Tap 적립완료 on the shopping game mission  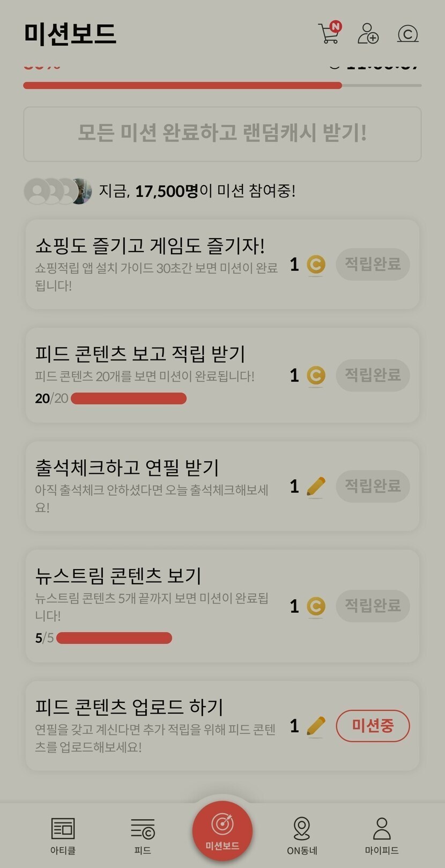[373, 264]
